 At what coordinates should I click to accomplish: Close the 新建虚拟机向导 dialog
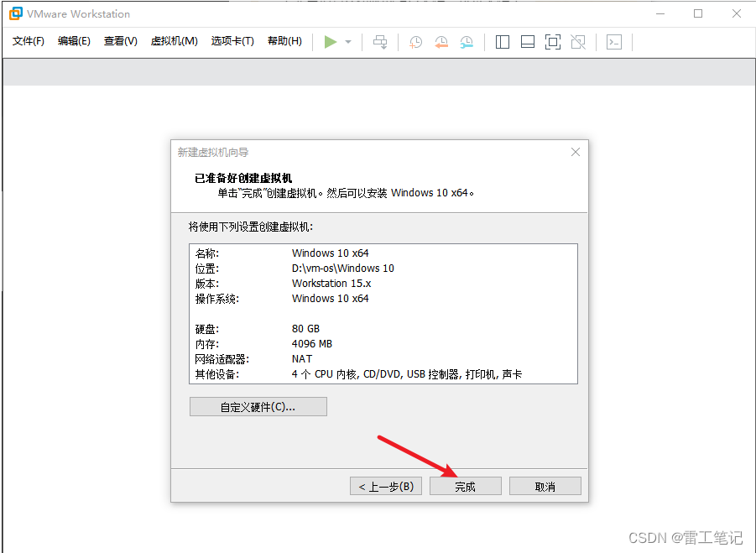pos(576,153)
